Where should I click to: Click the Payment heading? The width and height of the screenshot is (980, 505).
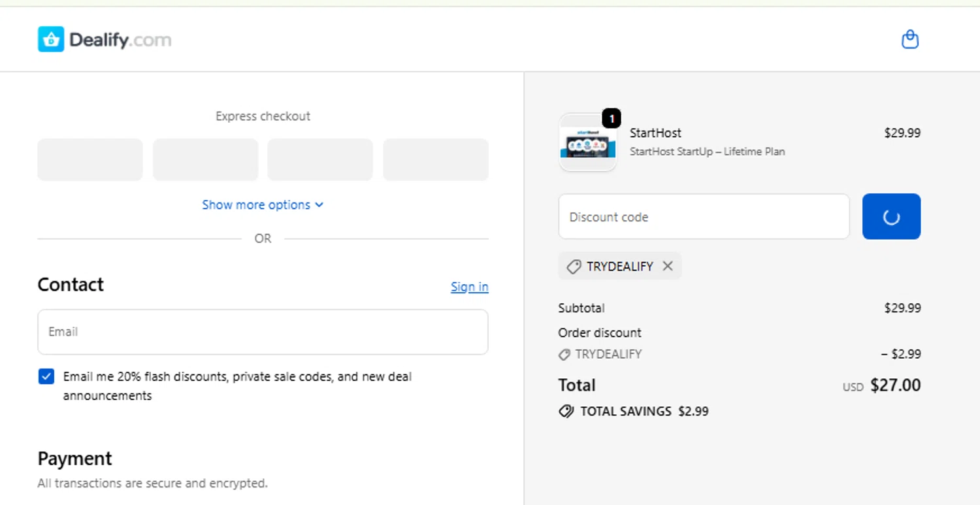tap(75, 459)
